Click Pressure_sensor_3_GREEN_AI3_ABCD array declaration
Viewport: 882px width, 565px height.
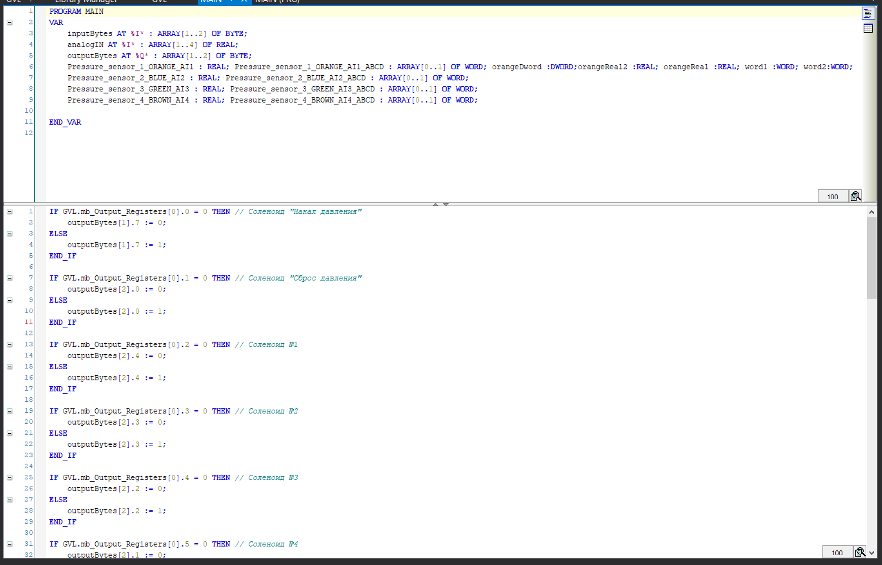(x=354, y=89)
